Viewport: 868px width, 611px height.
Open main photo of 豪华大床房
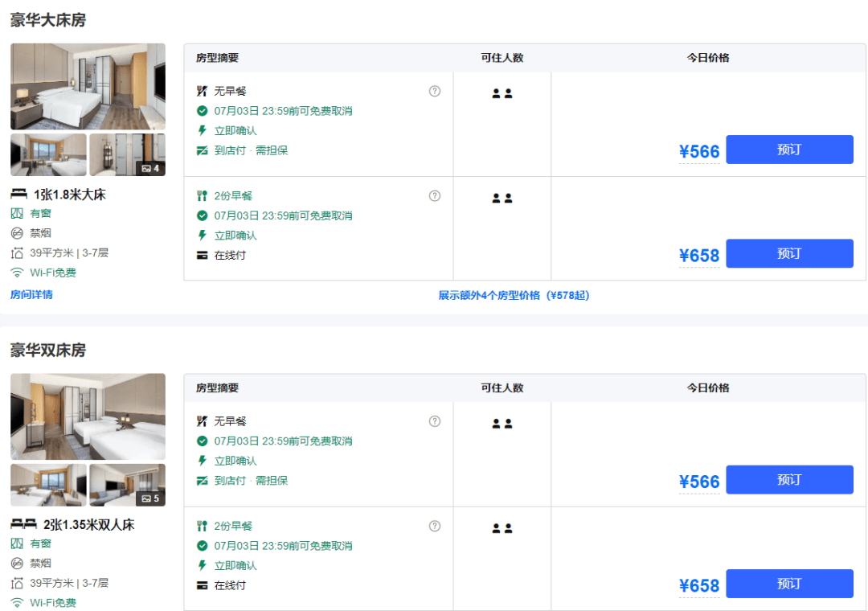(88, 87)
